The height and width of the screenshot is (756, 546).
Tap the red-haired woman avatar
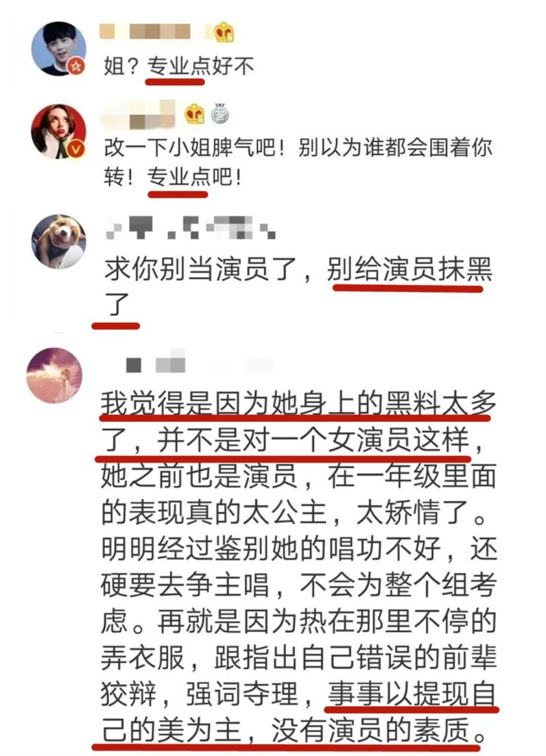(58, 131)
